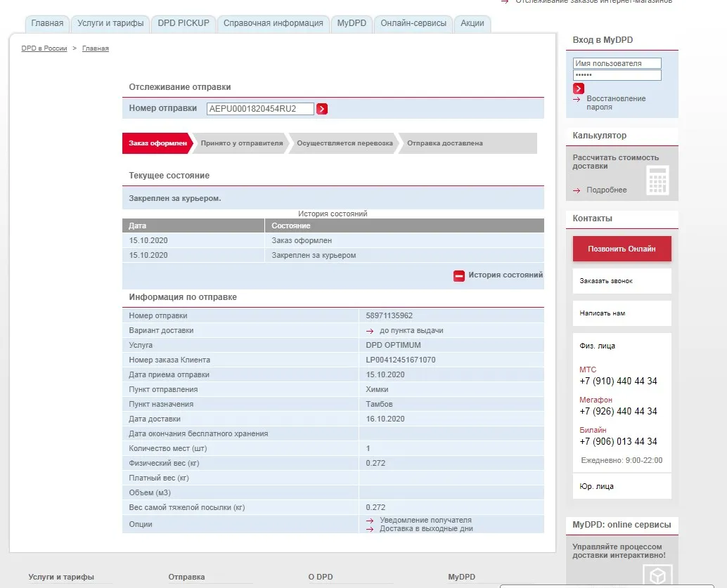The height and width of the screenshot is (588, 727).
Task: Open Онлайн-сервисы tab
Action: tap(413, 23)
